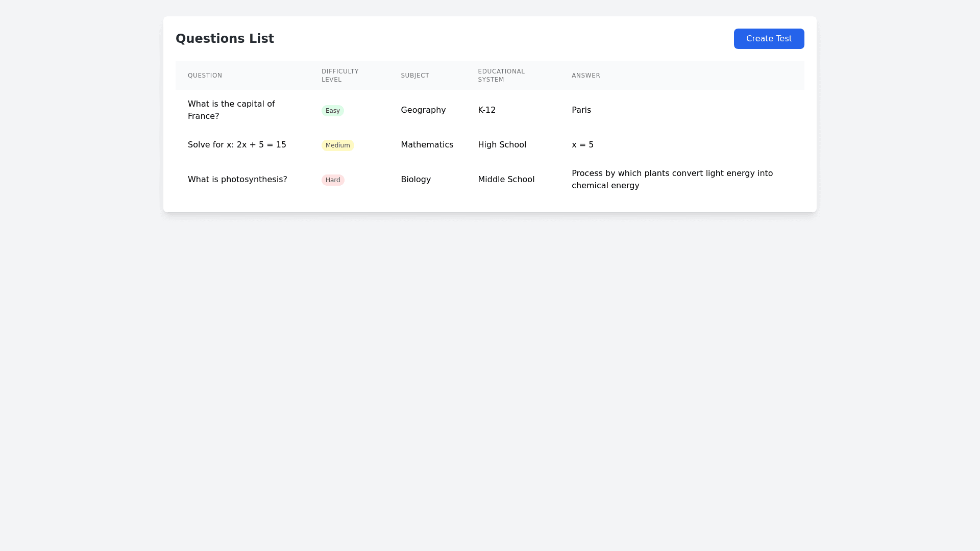This screenshot has height=551, width=980.
Task: Click the K-12 educational system cell
Action: click(x=486, y=110)
